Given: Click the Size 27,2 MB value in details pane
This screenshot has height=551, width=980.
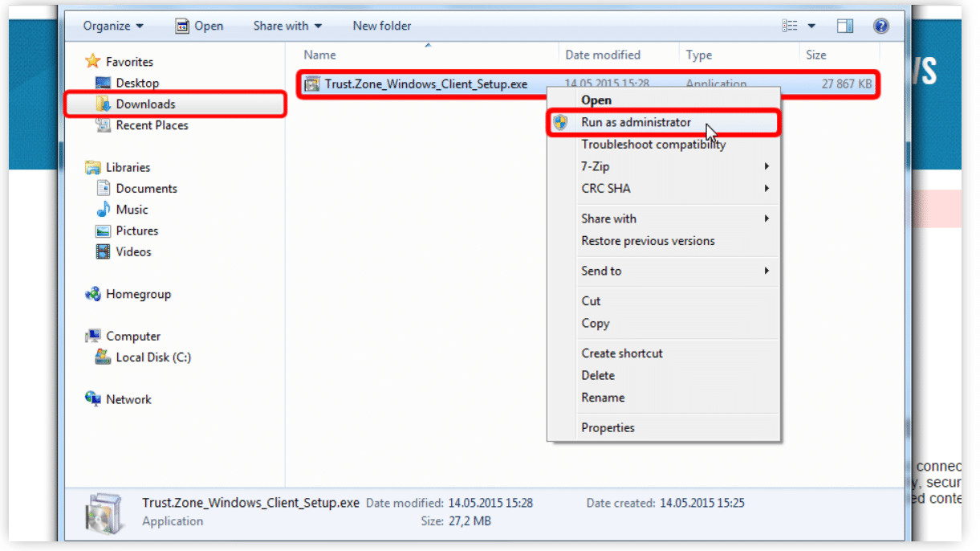Looking at the screenshot, I should (x=469, y=521).
